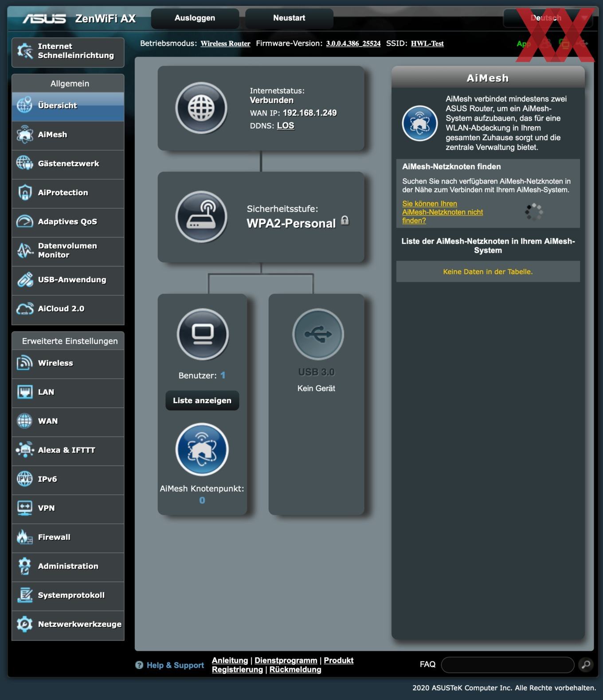Click the Wireless signal icon
Image resolution: width=603 pixels, height=700 pixels.
click(x=25, y=363)
